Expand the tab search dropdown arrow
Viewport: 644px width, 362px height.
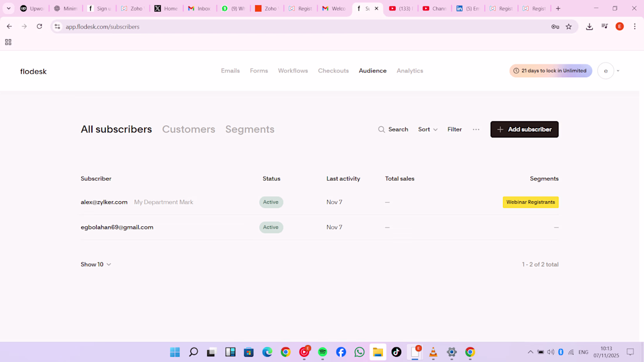(8, 8)
